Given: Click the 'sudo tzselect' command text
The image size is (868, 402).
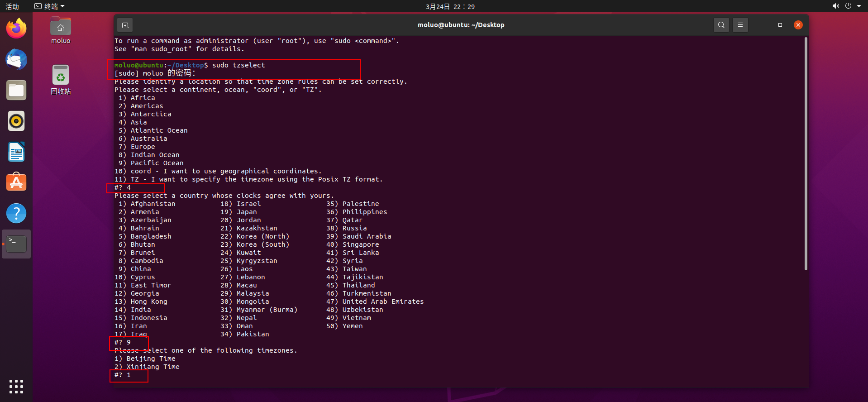Looking at the screenshot, I should (238, 65).
